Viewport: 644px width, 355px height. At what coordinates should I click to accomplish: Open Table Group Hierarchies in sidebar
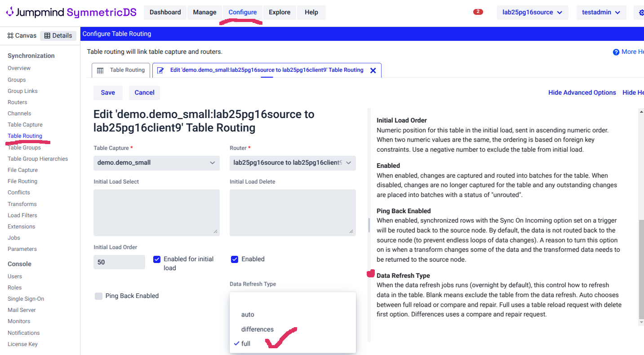[x=38, y=159]
